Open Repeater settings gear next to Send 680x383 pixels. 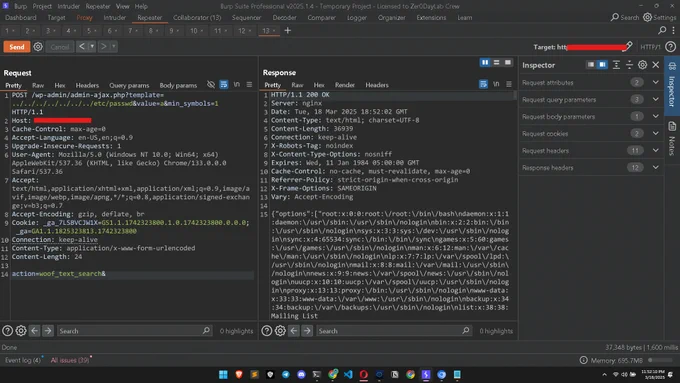click(38, 46)
